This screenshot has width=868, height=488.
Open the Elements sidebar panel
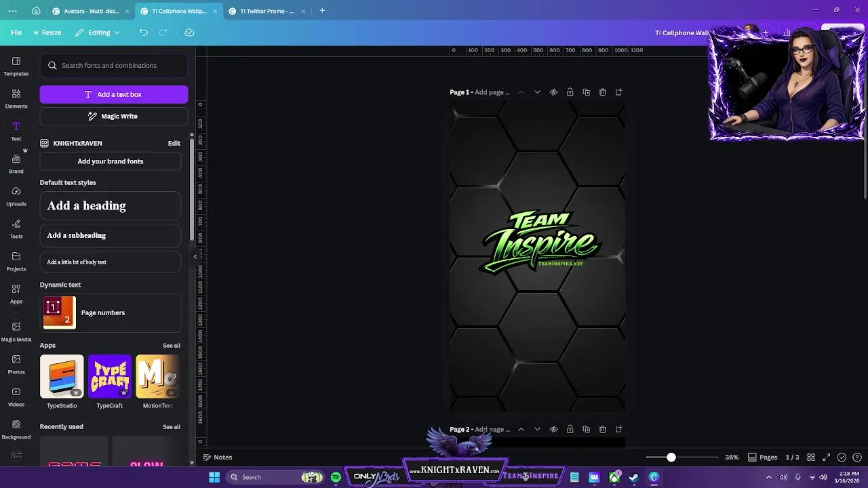(16, 98)
